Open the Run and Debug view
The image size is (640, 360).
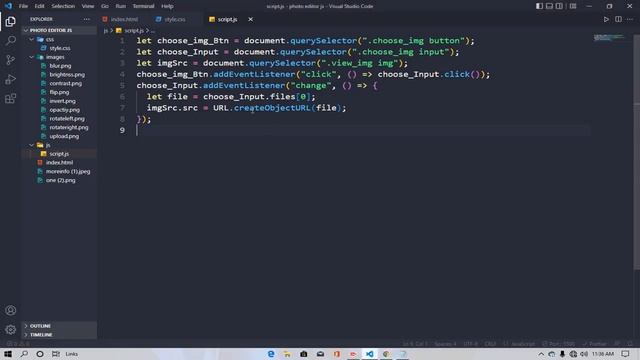(x=11, y=79)
